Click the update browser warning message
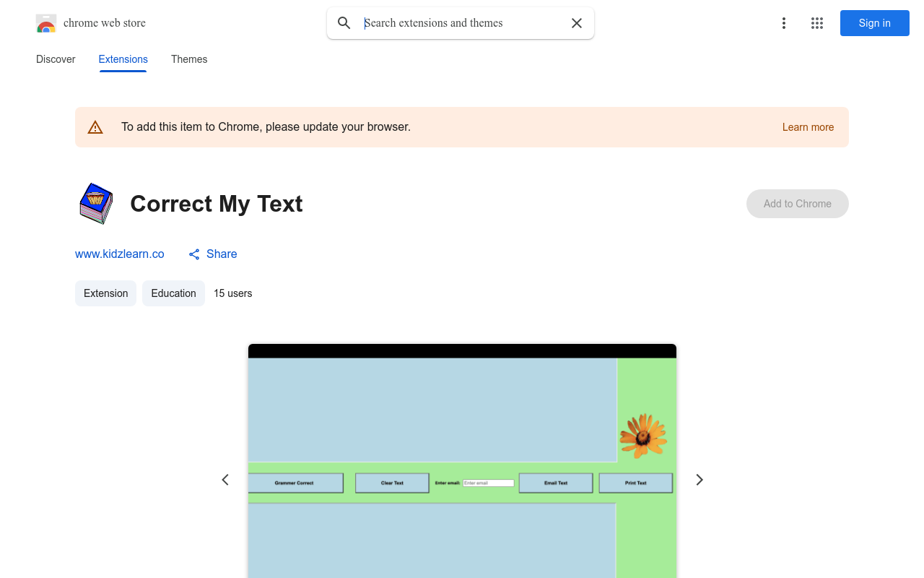Viewport: 924px width, 578px height. [266, 127]
